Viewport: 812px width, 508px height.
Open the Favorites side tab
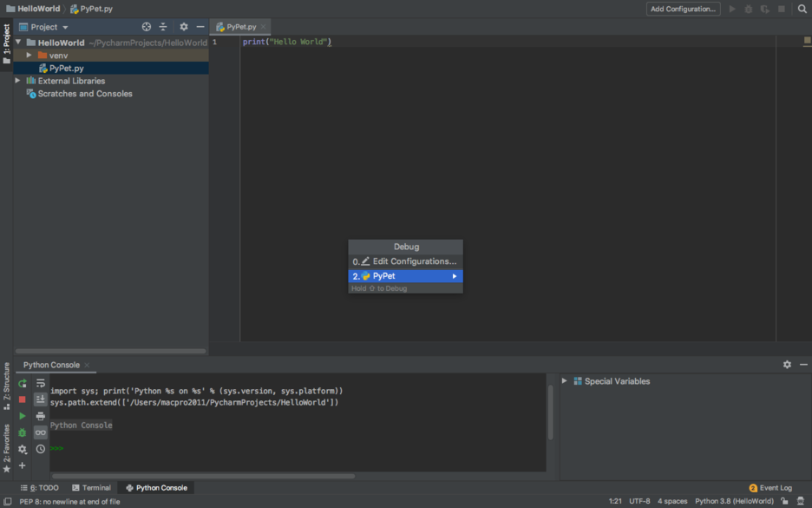(6, 448)
